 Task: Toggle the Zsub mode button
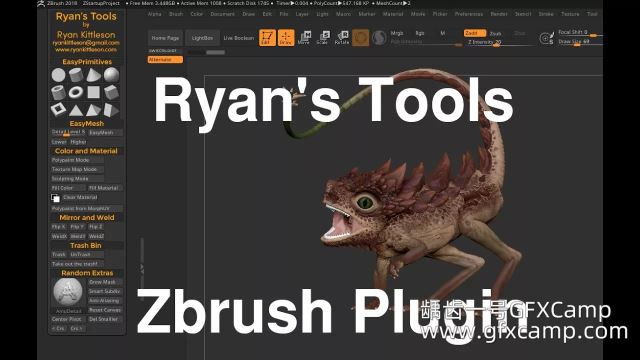496,33
